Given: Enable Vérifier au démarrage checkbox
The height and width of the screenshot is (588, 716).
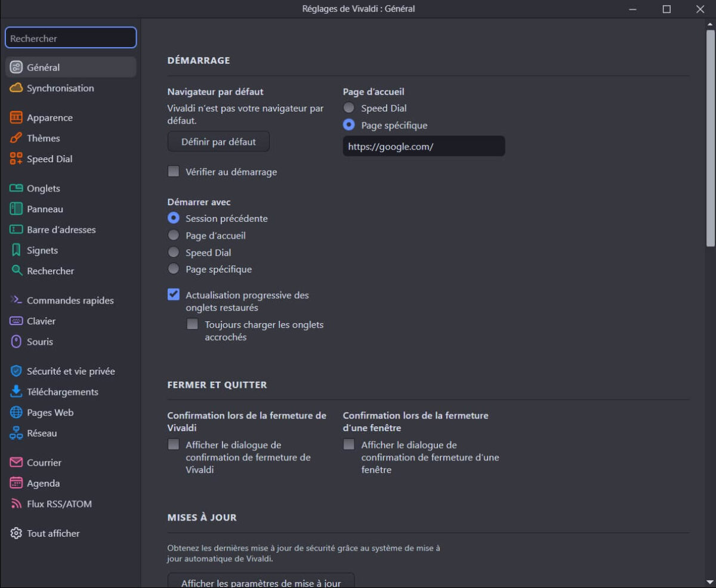Looking at the screenshot, I should coord(174,171).
